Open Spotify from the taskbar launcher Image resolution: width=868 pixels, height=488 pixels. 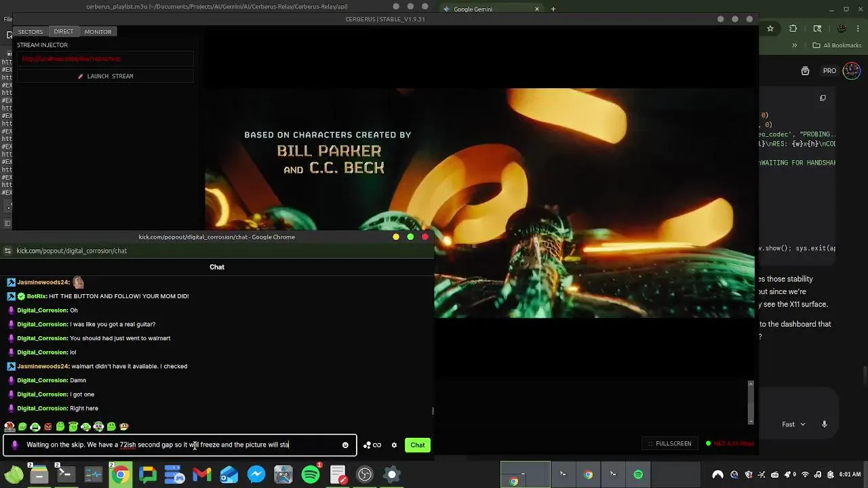click(311, 474)
